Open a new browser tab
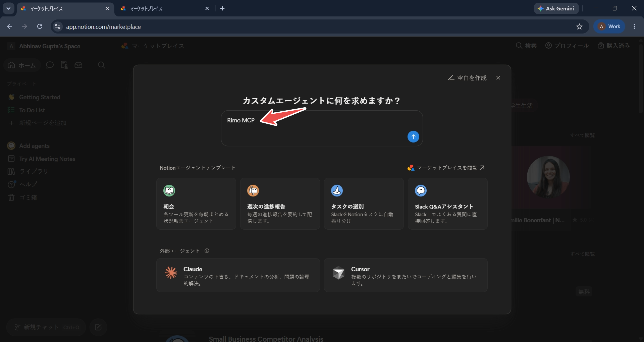644x342 pixels. (x=222, y=8)
